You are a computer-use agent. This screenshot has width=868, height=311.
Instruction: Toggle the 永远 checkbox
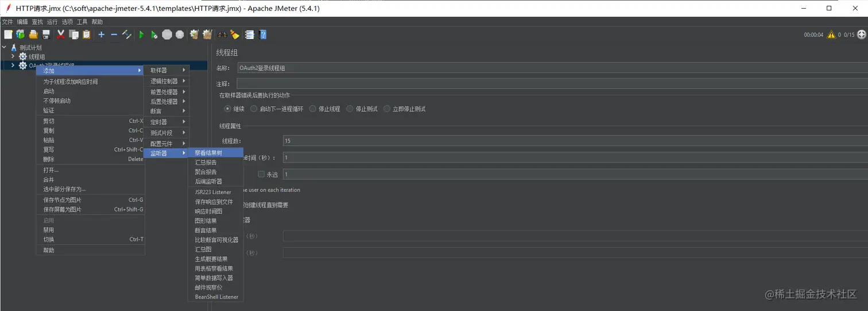[261, 174]
